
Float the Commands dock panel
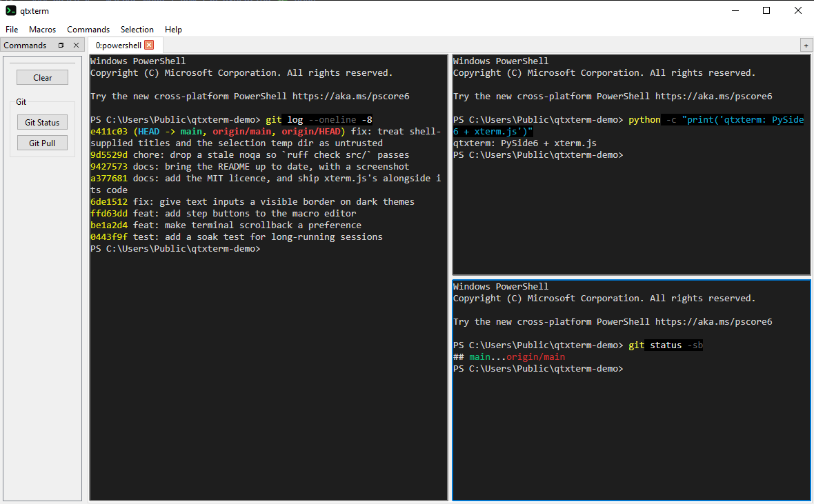[x=61, y=45]
